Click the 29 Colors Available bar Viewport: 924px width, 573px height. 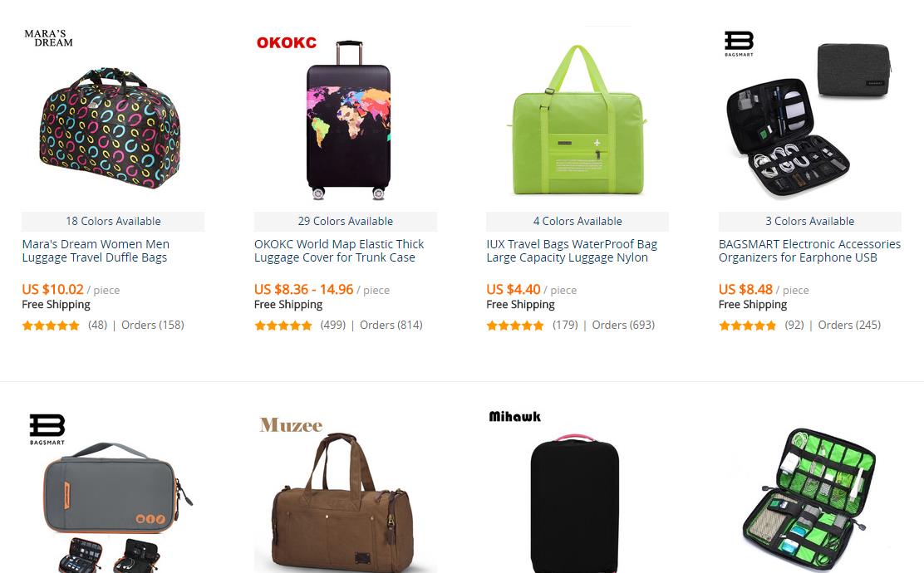tap(346, 222)
